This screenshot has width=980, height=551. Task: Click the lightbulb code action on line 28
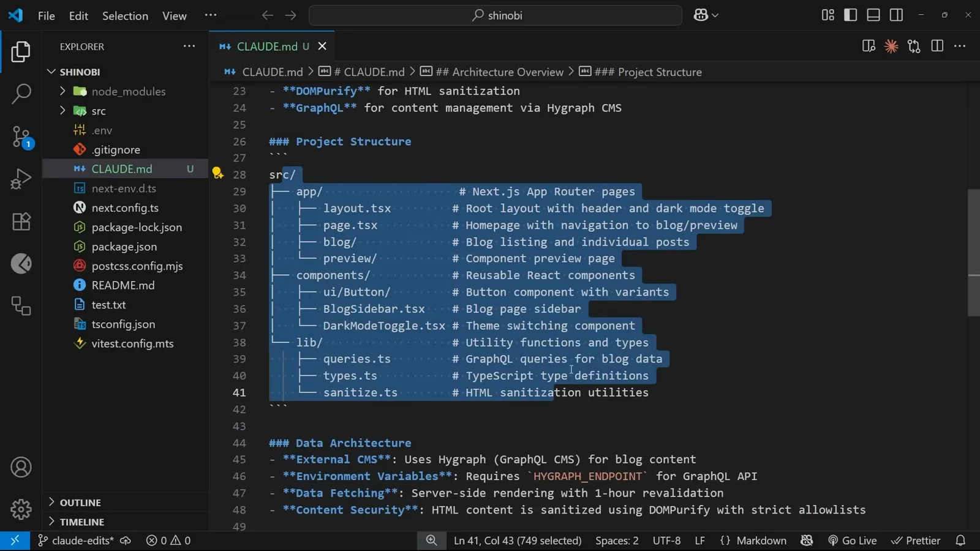217,173
